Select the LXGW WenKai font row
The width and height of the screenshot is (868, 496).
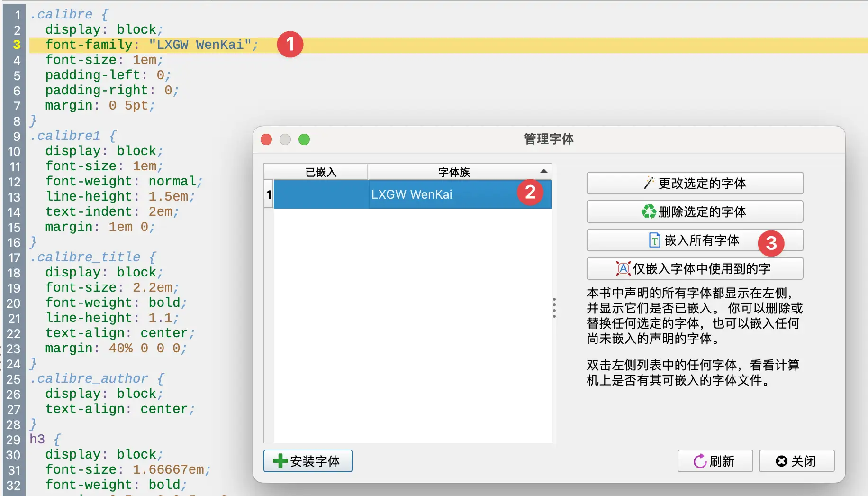pos(411,194)
